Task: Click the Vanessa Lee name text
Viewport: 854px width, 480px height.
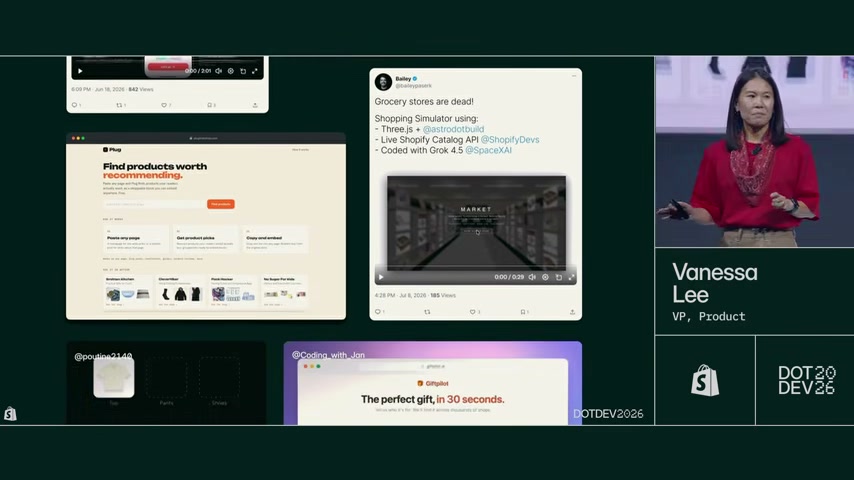Action: (715, 283)
